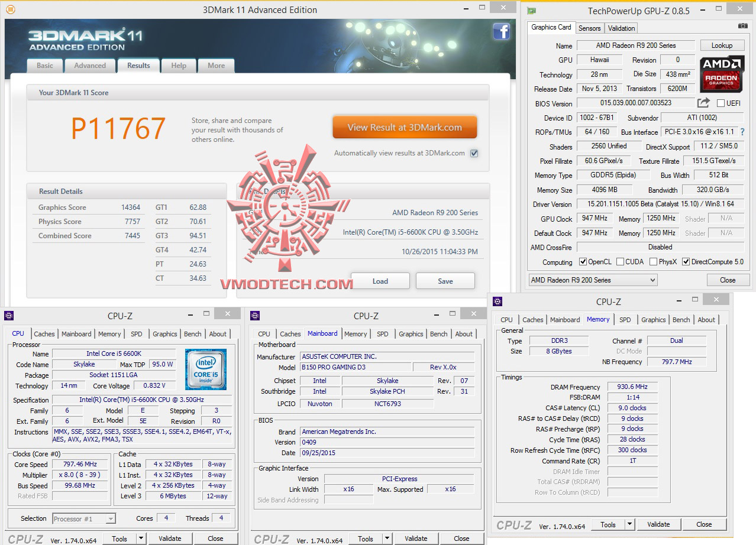
Task: Toggle the DirectCompute 5.0 checkbox
Action: click(686, 262)
